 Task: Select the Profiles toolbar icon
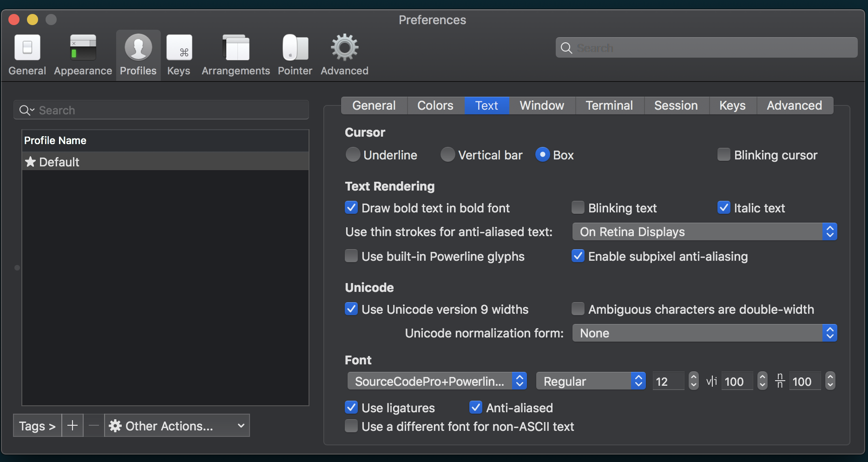click(138, 53)
